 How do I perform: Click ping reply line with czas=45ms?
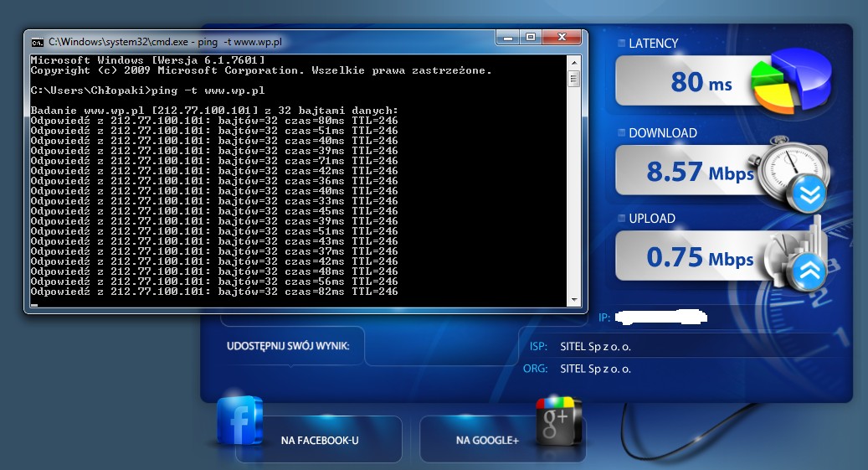pos(214,211)
